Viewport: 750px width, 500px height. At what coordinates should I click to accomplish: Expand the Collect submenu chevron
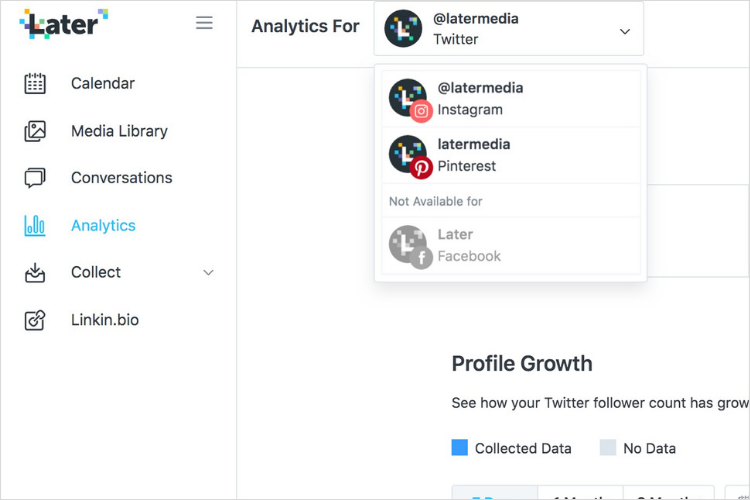pyautogui.click(x=208, y=273)
